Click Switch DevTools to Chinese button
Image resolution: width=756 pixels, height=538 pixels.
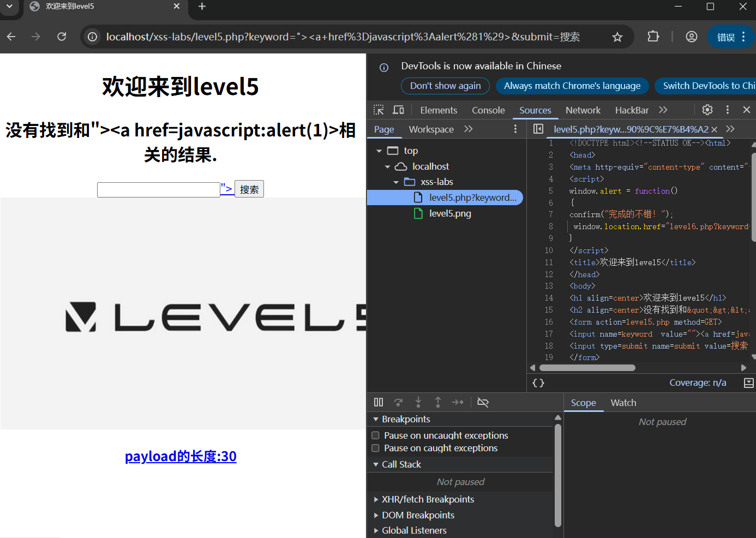(706, 86)
